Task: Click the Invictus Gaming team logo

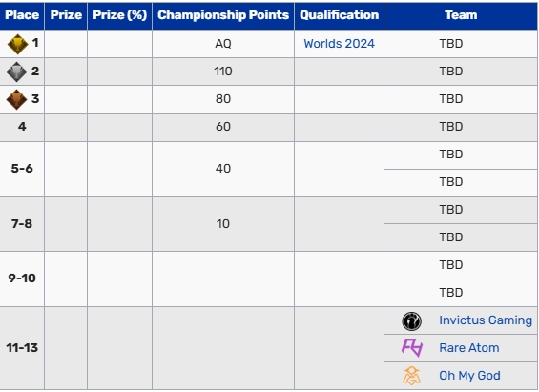Action: pyautogui.click(x=411, y=320)
